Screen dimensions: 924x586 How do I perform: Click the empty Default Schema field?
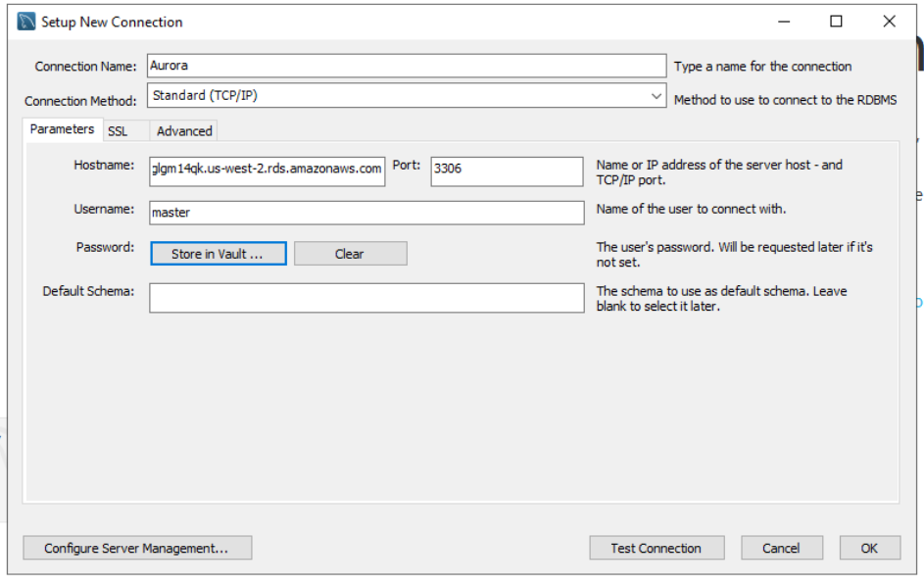pyautogui.click(x=366, y=298)
